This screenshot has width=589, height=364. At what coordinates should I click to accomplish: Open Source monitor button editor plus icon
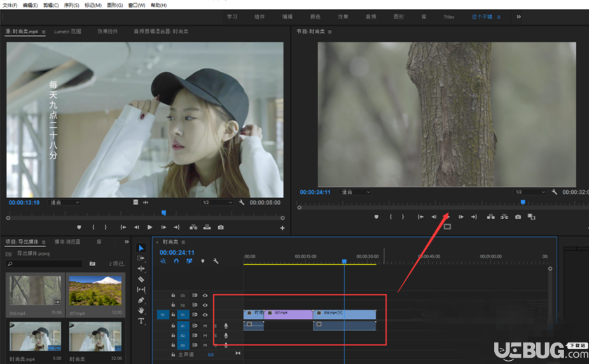tap(282, 228)
